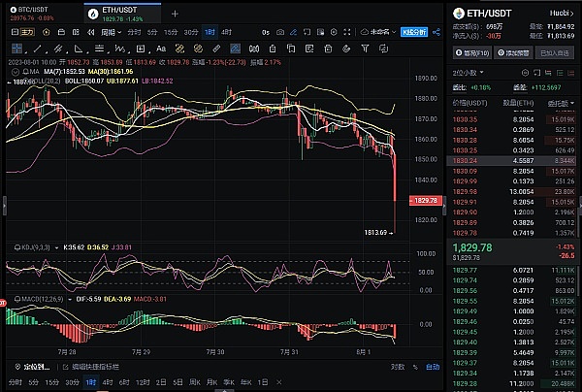Viewport: 582px width, 392px height.
Task: Click the red current price label 1829.78
Action: click(x=427, y=200)
